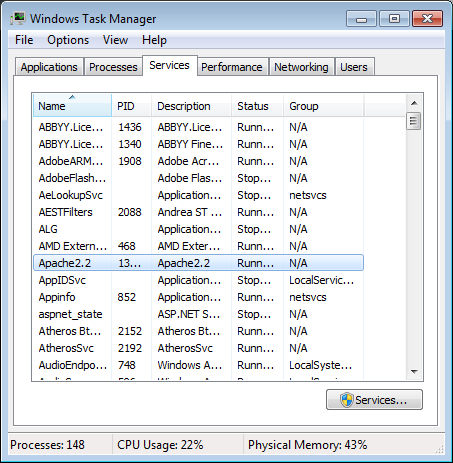
Task: Select the AtherosSvc service name
Action: pos(66,348)
